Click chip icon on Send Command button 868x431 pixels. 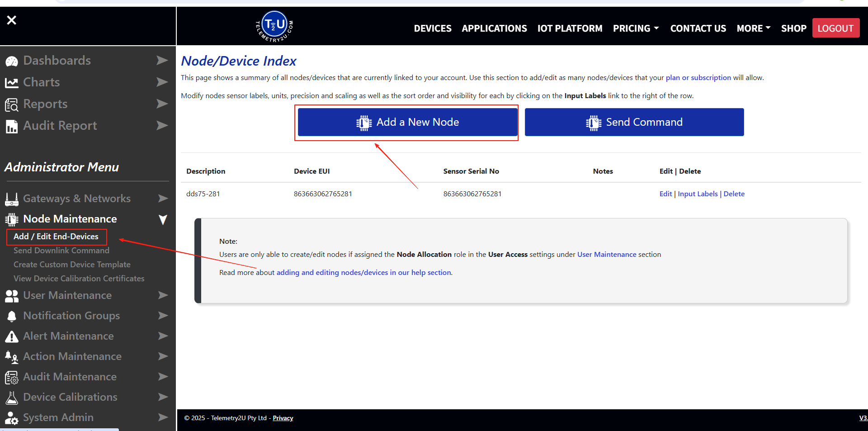click(x=594, y=123)
